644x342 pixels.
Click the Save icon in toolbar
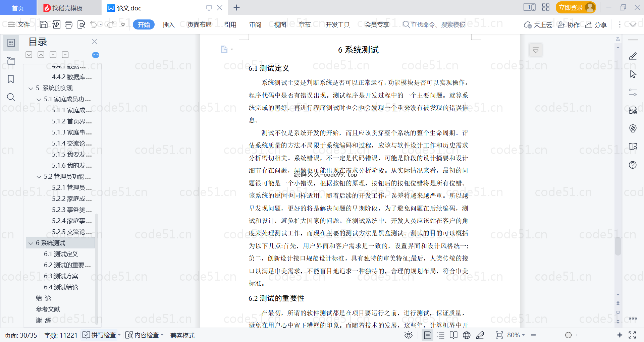(44, 24)
